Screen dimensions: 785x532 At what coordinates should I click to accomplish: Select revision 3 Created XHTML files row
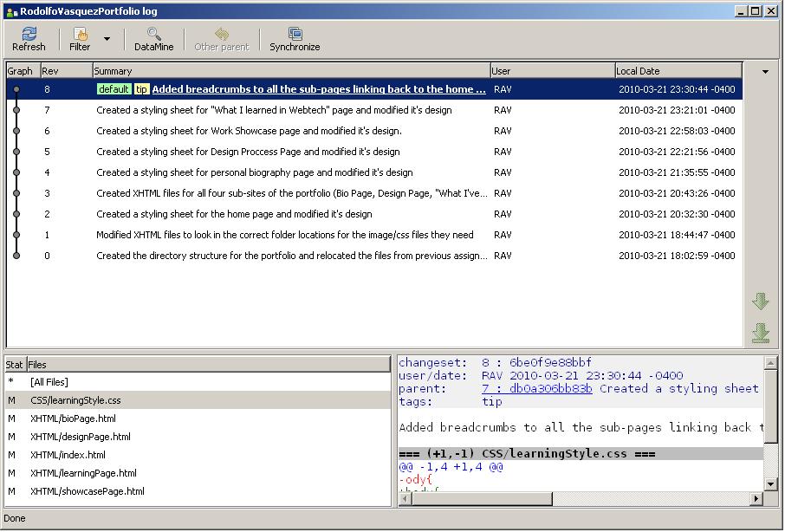(x=374, y=193)
